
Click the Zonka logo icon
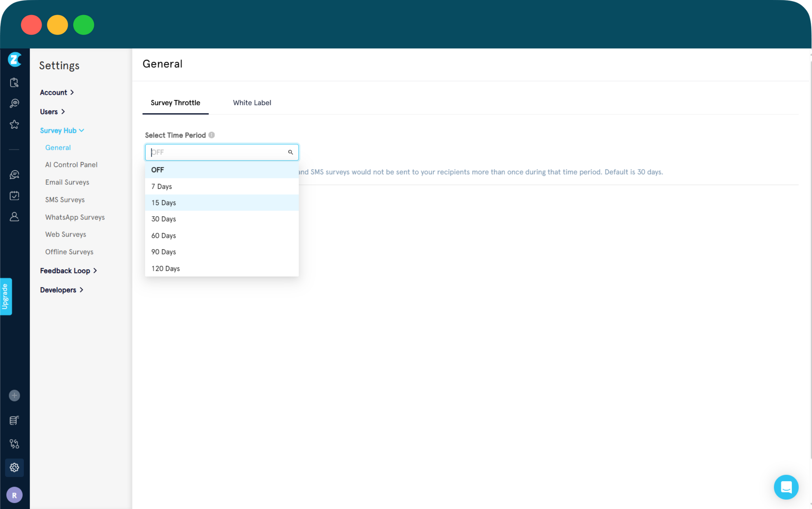pos(14,60)
